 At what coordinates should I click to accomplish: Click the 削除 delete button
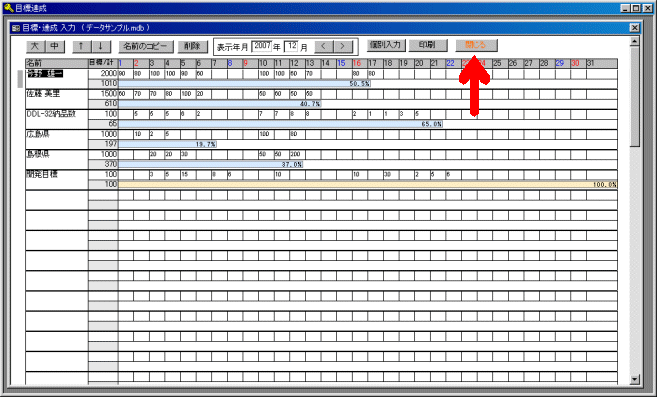coord(193,46)
